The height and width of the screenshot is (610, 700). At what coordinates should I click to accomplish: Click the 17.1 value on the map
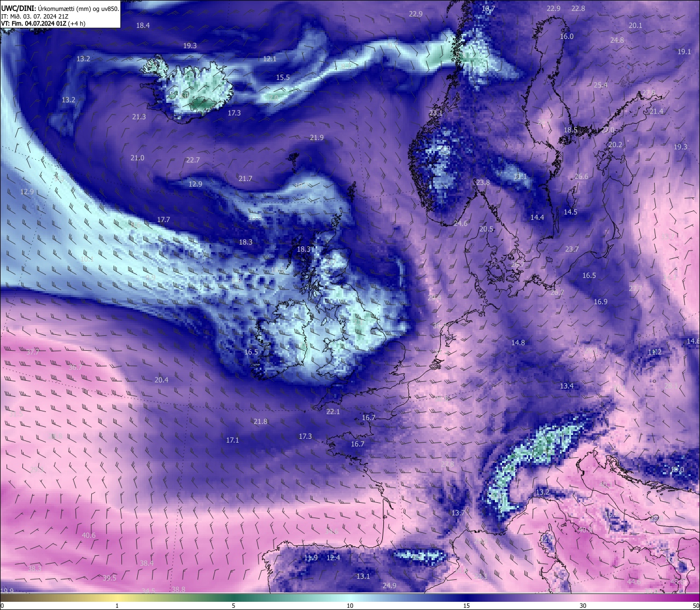[232, 440]
